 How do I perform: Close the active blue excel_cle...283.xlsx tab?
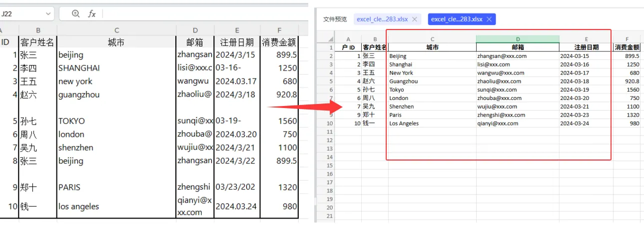point(489,19)
